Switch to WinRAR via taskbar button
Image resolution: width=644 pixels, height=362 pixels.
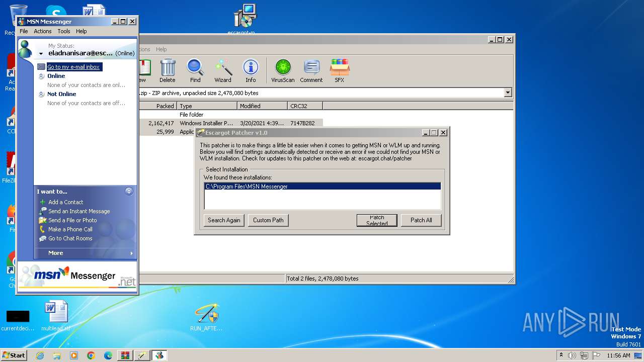point(125,355)
